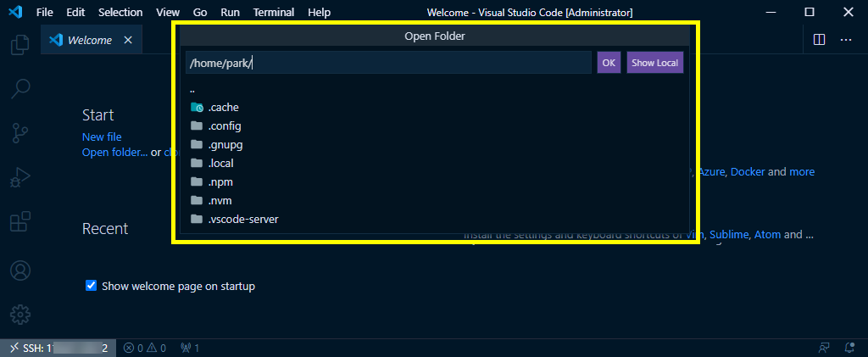Click the Show Local button
868x357 pixels.
coord(655,63)
